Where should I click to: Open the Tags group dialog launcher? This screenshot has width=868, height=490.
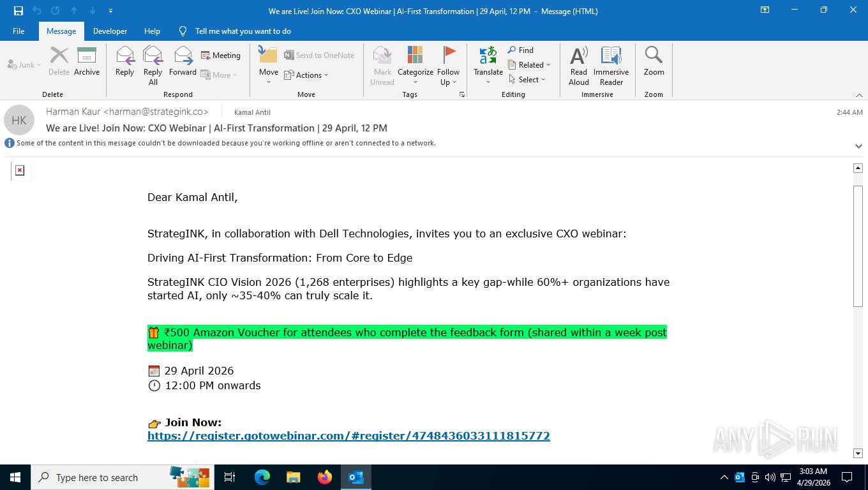point(462,94)
